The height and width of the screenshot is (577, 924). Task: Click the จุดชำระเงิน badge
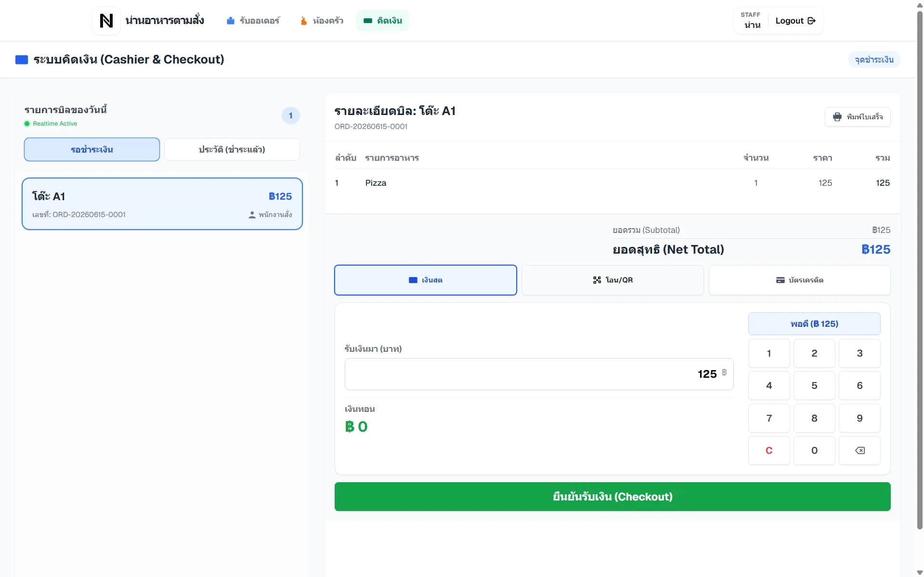(x=874, y=60)
